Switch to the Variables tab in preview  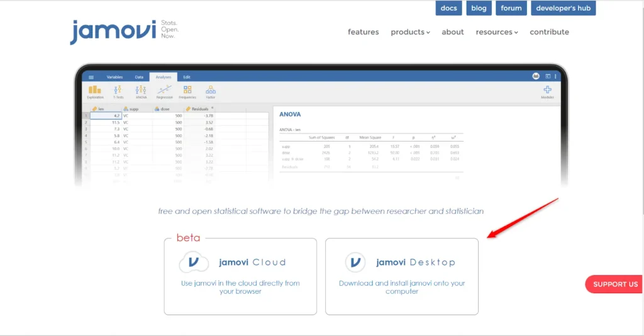114,77
